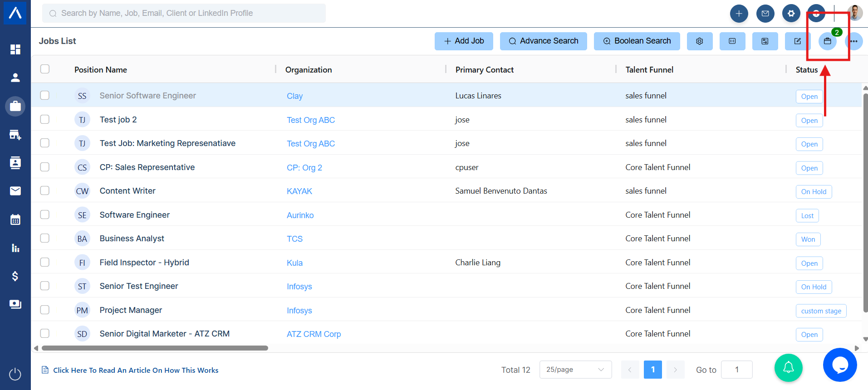868x390 pixels.
Task: Open the 25/page page-size dropdown
Action: 575,370
